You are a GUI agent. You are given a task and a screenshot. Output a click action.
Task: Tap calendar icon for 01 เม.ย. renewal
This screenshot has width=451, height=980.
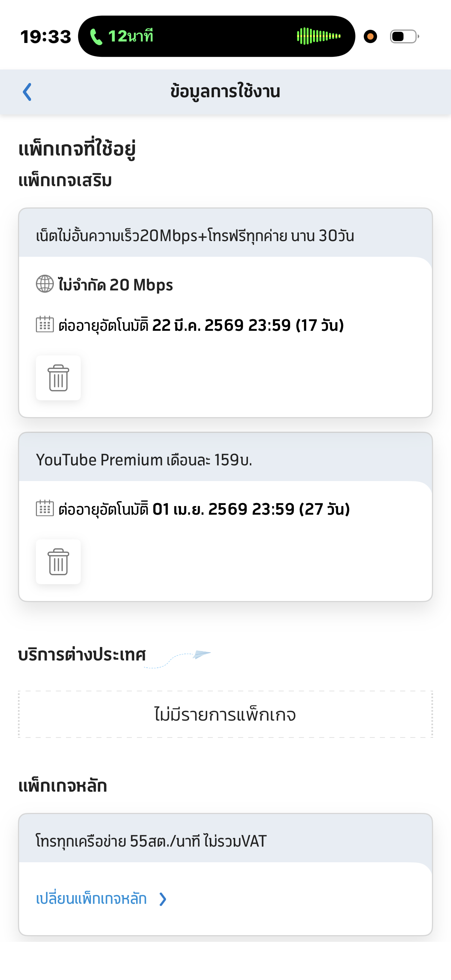tap(45, 508)
